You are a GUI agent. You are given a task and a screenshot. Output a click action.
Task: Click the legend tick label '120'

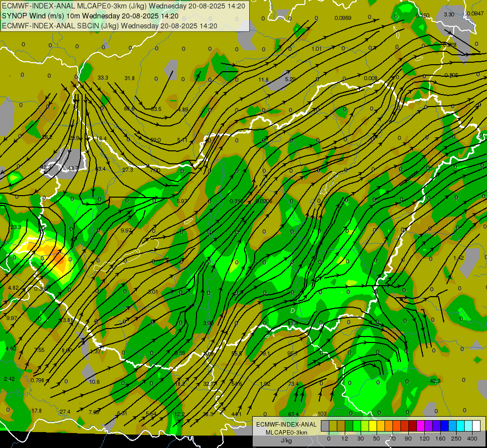pos(424,439)
